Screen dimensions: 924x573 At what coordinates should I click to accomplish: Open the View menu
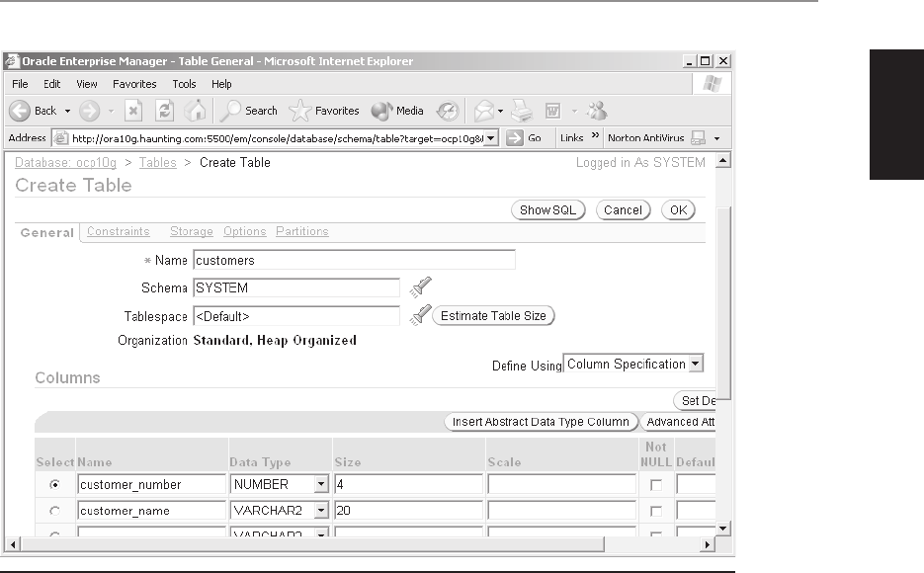click(87, 84)
